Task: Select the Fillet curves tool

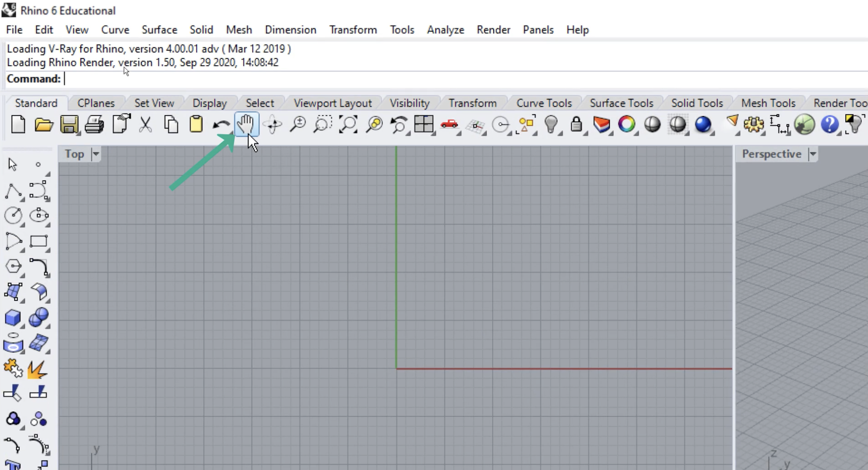Action: point(39,267)
